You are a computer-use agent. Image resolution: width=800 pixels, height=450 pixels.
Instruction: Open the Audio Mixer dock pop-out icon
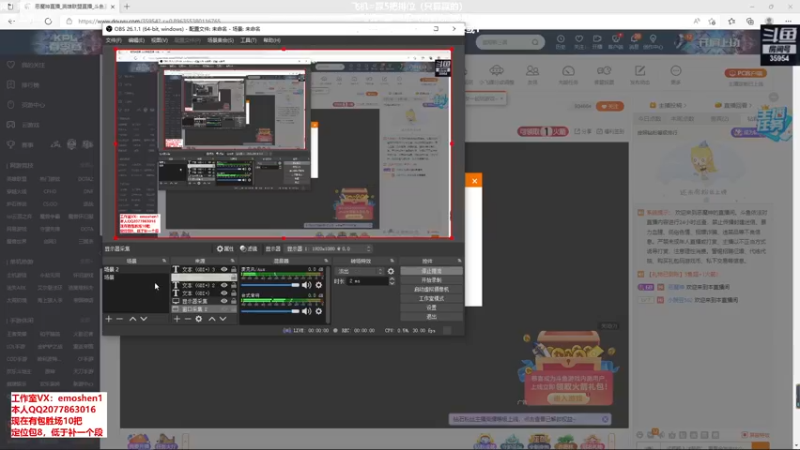pyautogui.click(x=327, y=261)
